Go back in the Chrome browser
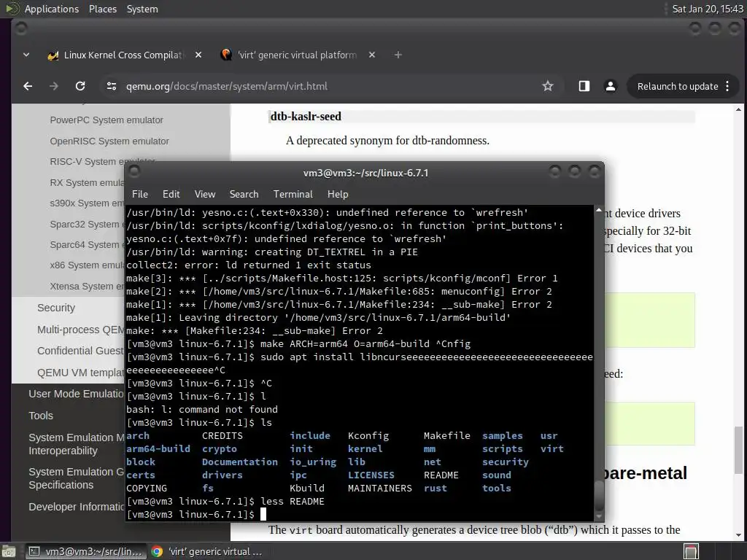This screenshot has height=560, width=747. tap(28, 86)
